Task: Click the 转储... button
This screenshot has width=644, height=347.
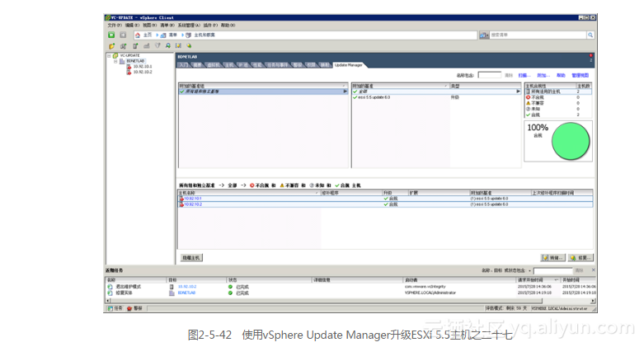Action: click(552, 258)
